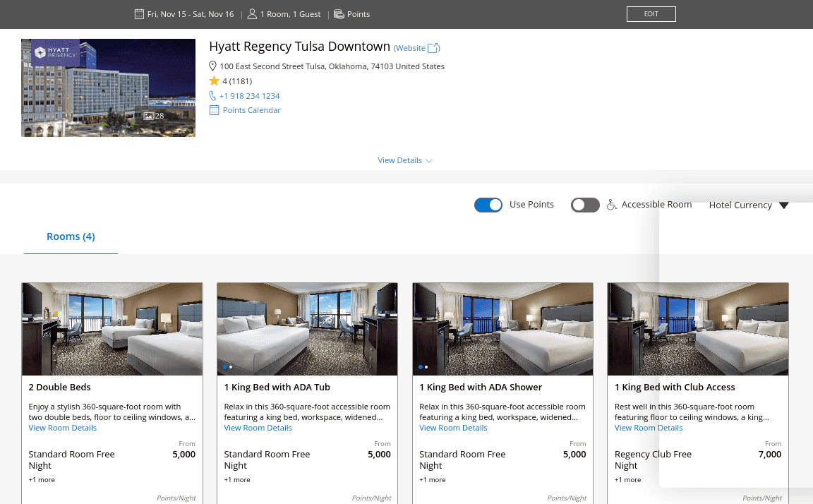
Task: Select the Rooms (4) tab
Action: point(71,236)
